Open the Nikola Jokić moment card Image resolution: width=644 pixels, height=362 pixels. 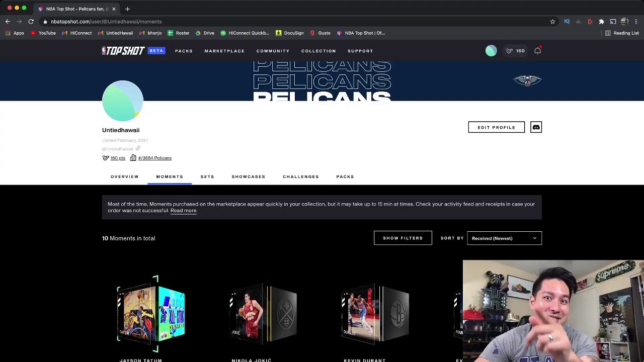[x=263, y=314]
